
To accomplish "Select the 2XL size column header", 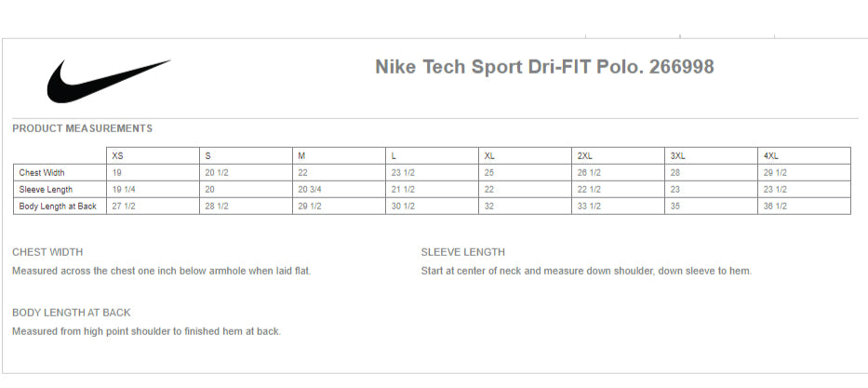I will click(x=584, y=155).
